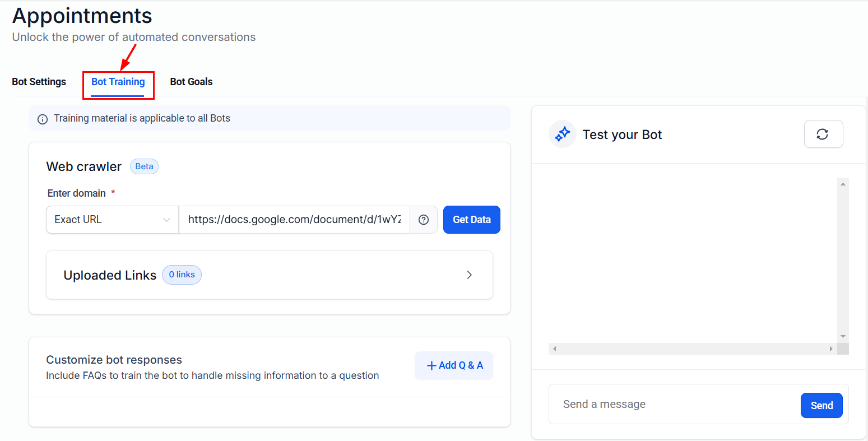Click the domain URL input field
Screen dimensions: 868x441
tap(294, 220)
